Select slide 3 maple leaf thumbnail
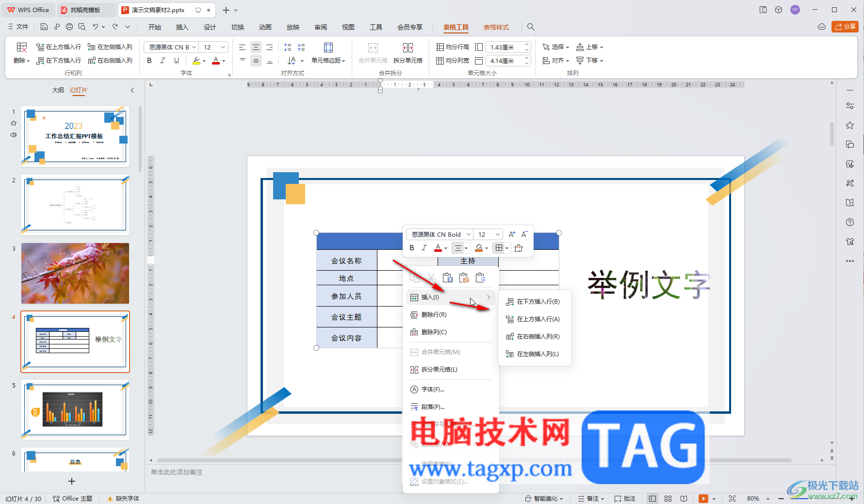 tap(75, 273)
